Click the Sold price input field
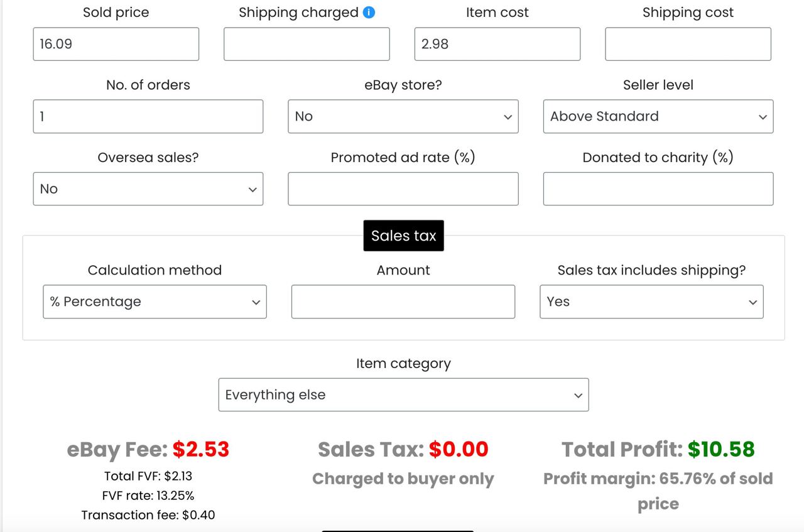The image size is (804, 532). click(116, 44)
